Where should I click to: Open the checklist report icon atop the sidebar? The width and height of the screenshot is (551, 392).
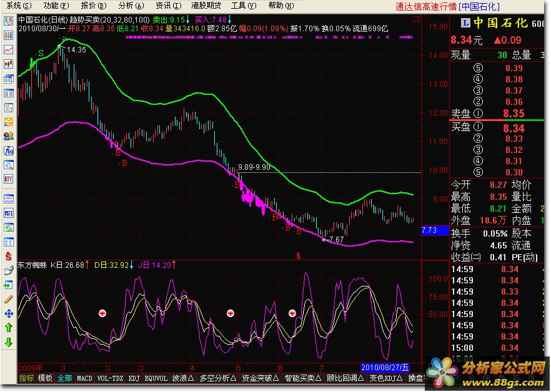pyautogui.click(x=9, y=21)
